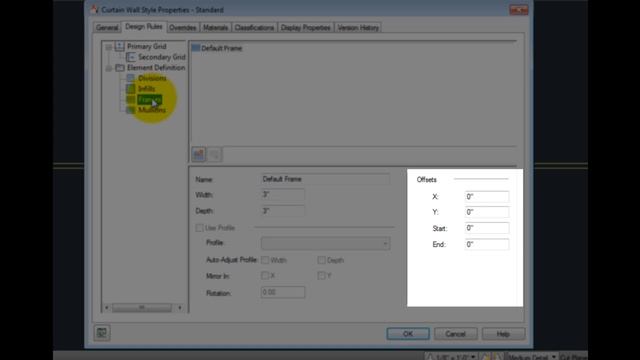640x360 pixels.
Task: Click the Element Definition folder icon
Action: click(120, 68)
